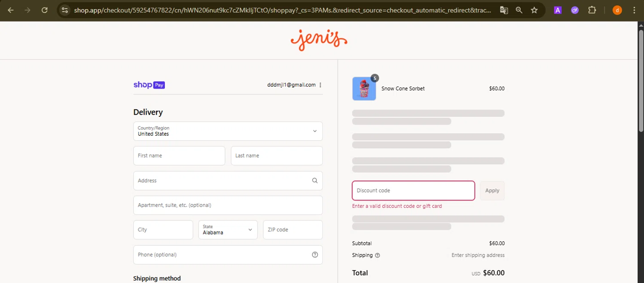The image size is (644, 283).
Task: Focus the First name field
Action: click(179, 156)
